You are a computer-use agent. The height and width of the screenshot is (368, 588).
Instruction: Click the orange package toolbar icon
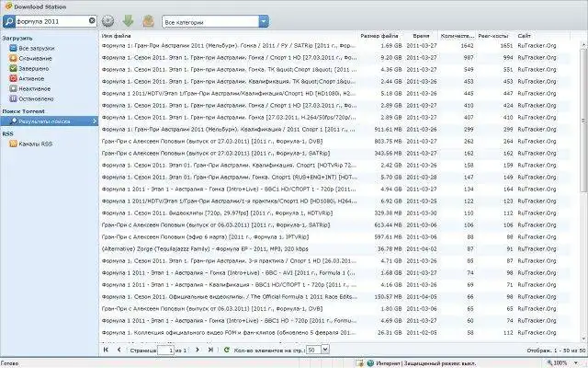[x=149, y=21]
